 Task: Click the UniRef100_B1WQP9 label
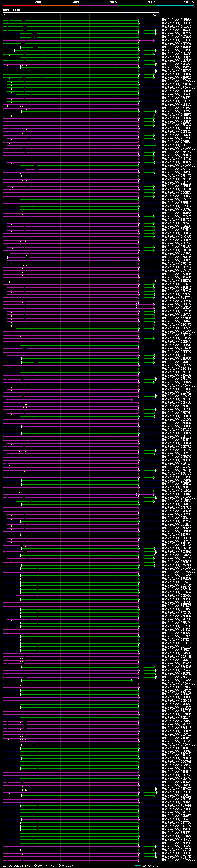pos(177,57)
